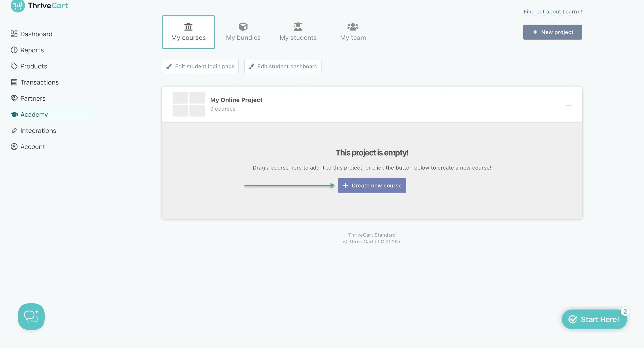
Task: Click the My Online Project thumbnail grid
Action: tap(188, 104)
